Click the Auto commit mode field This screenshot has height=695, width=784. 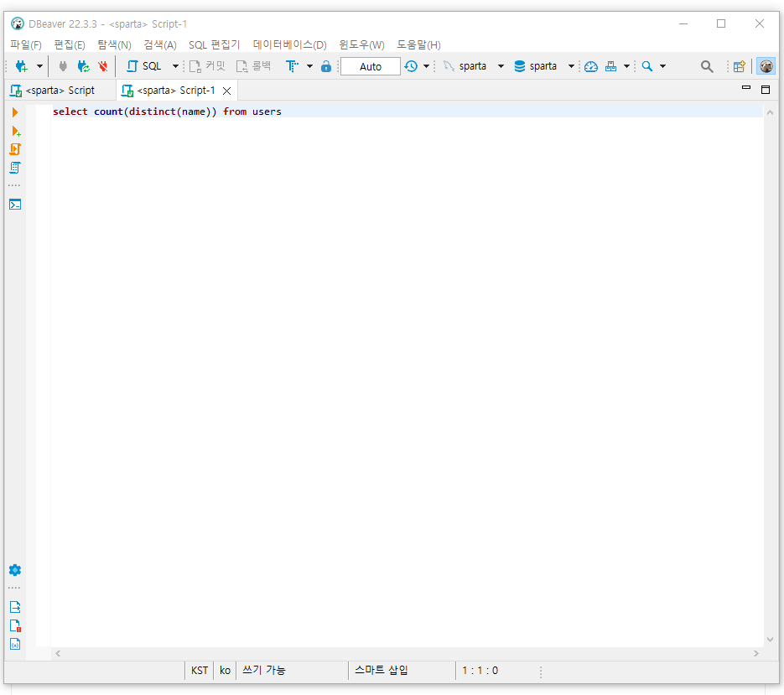click(x=371, y=66)
